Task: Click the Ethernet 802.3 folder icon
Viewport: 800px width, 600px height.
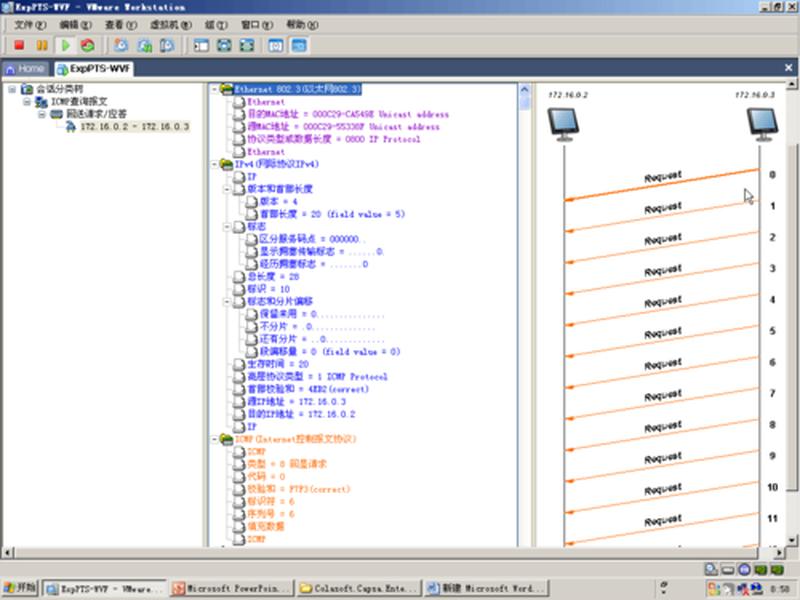Action: point(227,89)
